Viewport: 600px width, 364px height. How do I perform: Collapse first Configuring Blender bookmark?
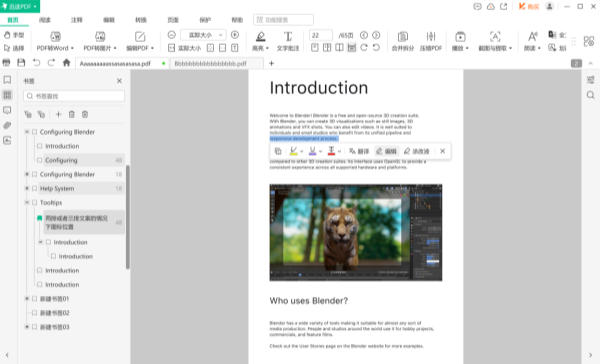[x=27, y=132]
